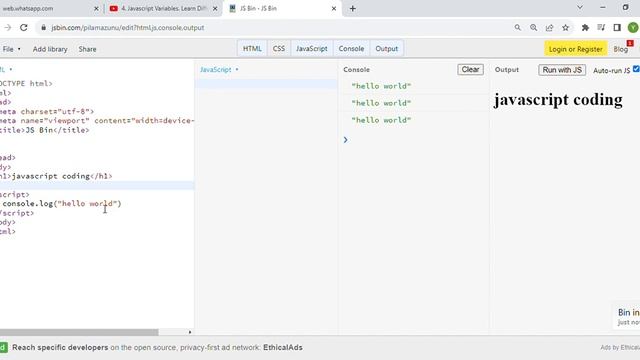This screenshot has width=640, height=360.
Task: Click the meta name="viewport" code line
Action: (97, 121)
